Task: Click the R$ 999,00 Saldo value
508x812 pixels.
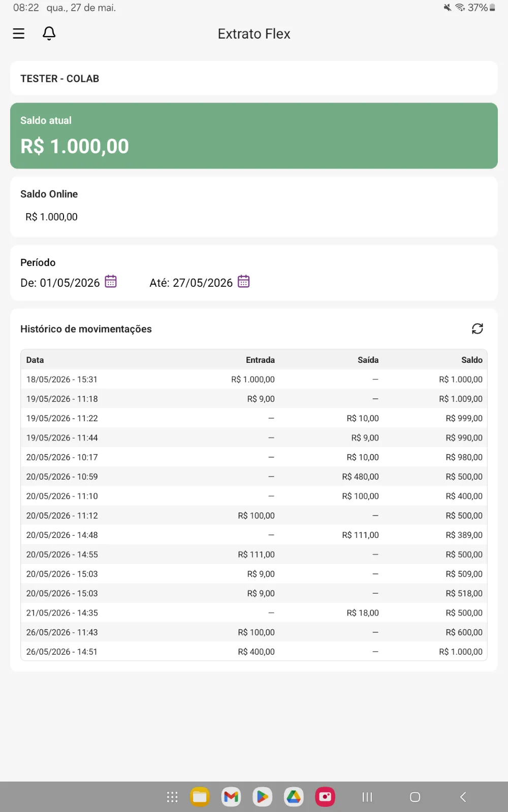Action: click(464, 418)
